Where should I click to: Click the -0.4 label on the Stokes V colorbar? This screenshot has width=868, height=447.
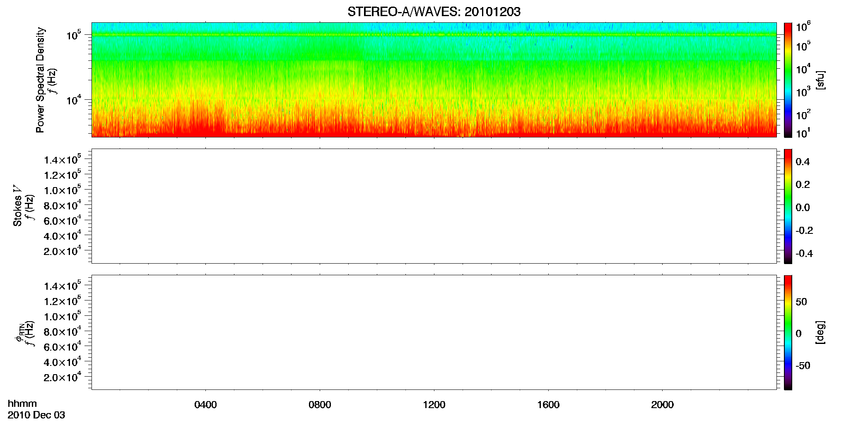(x=804, y=253)
